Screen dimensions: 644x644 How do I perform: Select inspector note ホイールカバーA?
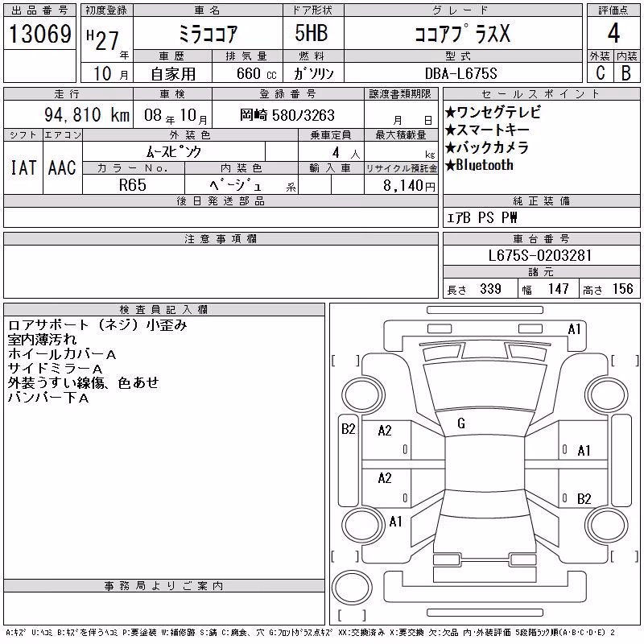click(x=62, y=354)
